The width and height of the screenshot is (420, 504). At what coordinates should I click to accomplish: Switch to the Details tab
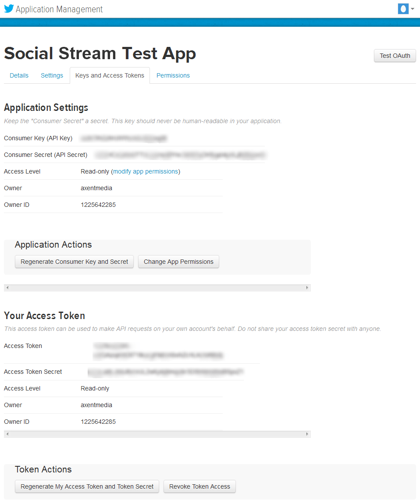click(x=19, y=75)
